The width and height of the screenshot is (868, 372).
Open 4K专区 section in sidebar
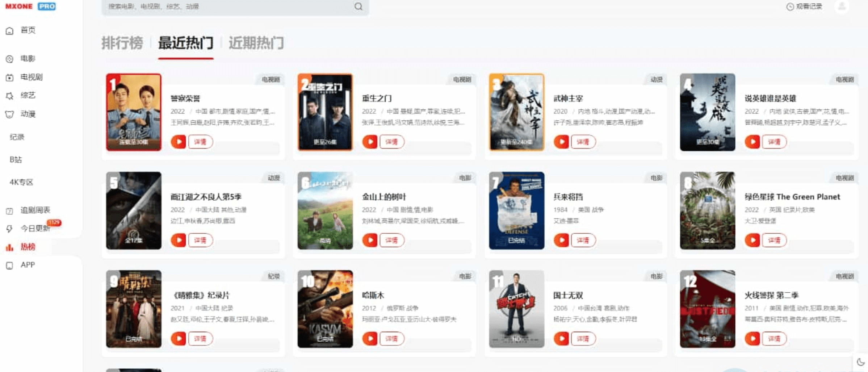click(x=21, y=182)
